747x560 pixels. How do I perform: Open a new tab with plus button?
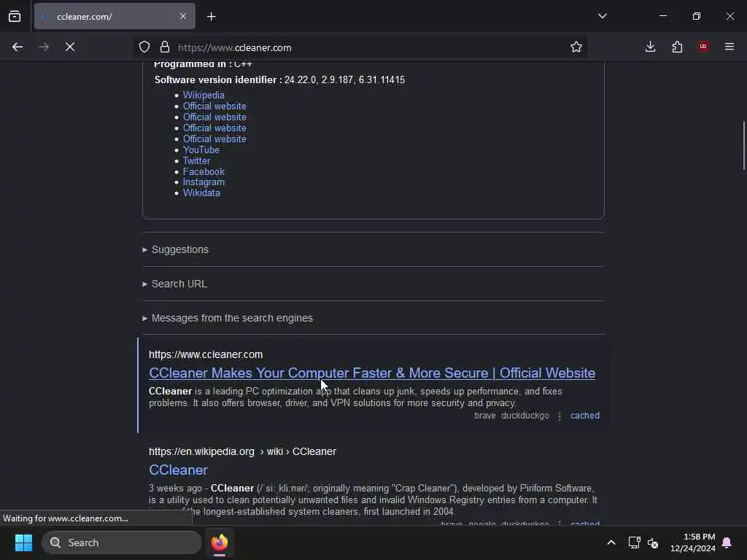[x=212, y=17]
